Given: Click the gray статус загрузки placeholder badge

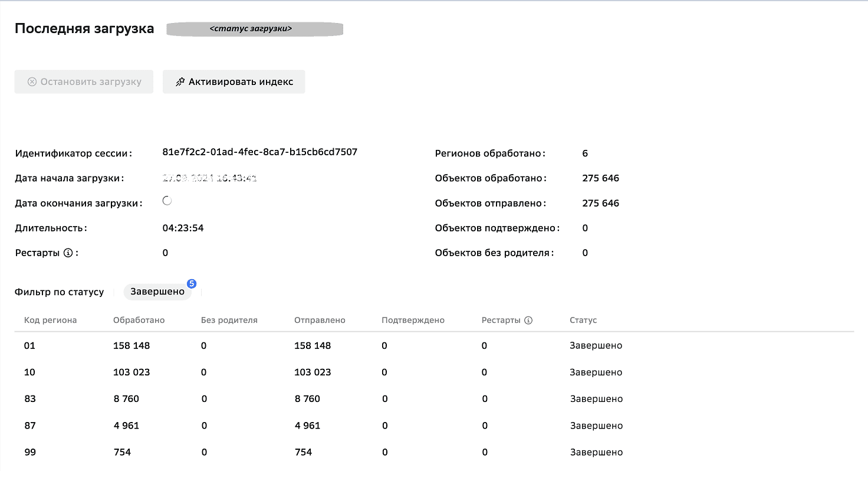Looking at the screenshot, I should click(254, 29).
